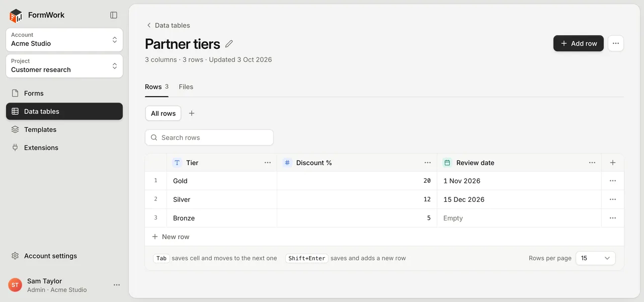This screenshot has height=302, width=644.
Task: Open the Review date column options menu
Action: coord(592,163)
